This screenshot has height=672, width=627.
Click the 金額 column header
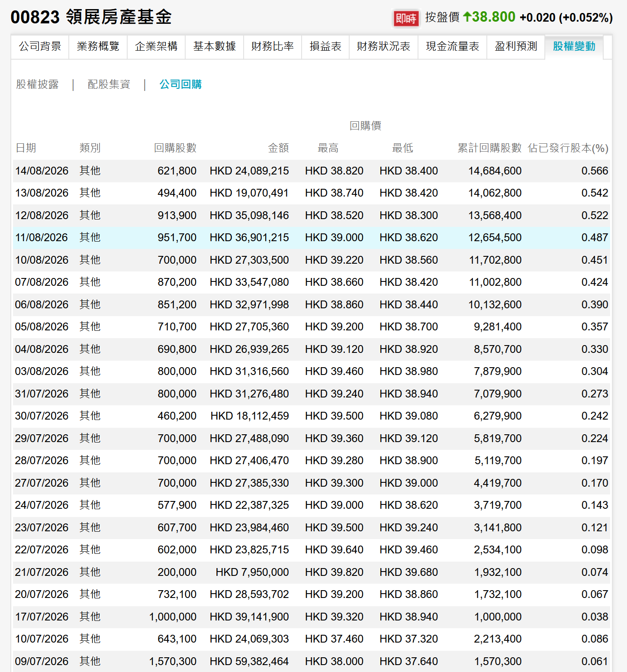pos(278,148)
